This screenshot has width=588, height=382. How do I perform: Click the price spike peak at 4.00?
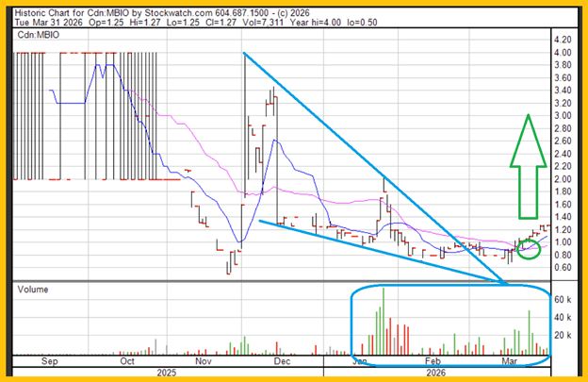tap(244, 55)
